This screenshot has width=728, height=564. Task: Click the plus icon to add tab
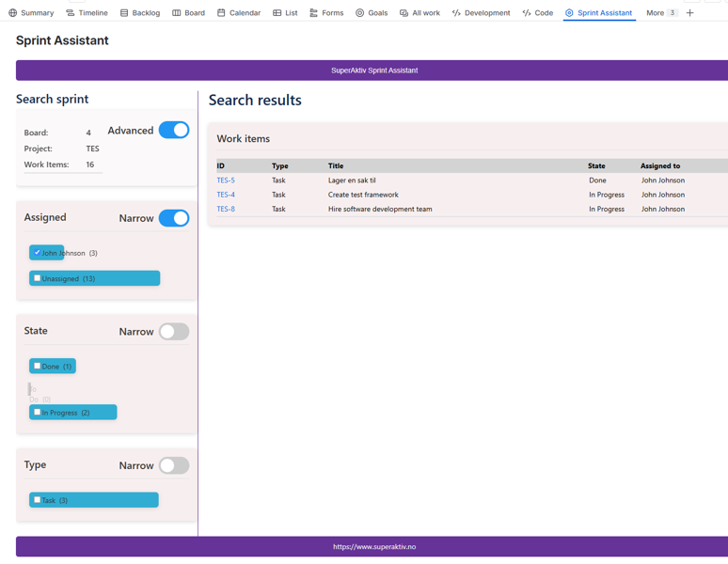click(x=690, y=13)
